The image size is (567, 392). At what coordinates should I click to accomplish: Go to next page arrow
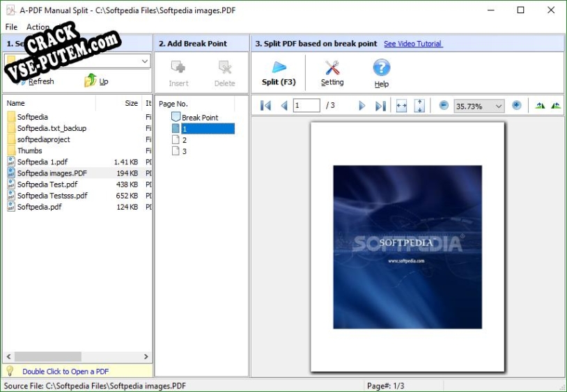point(362,106)
